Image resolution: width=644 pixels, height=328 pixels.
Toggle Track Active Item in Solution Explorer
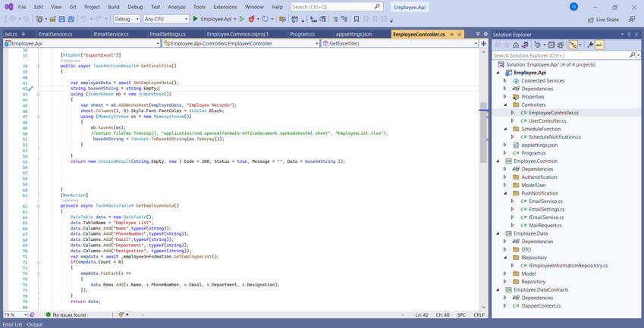click(x=574, y=45)
